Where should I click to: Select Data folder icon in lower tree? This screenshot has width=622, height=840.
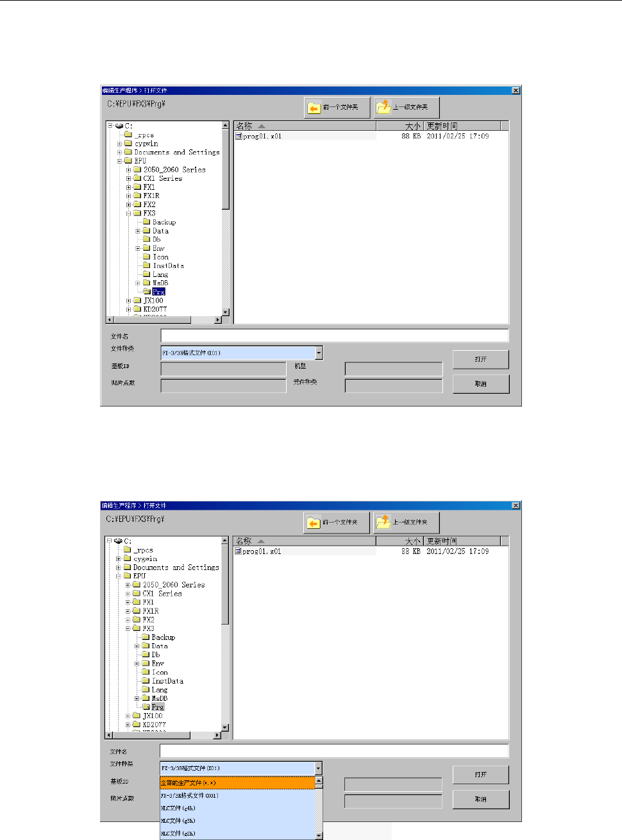[146, 646]
